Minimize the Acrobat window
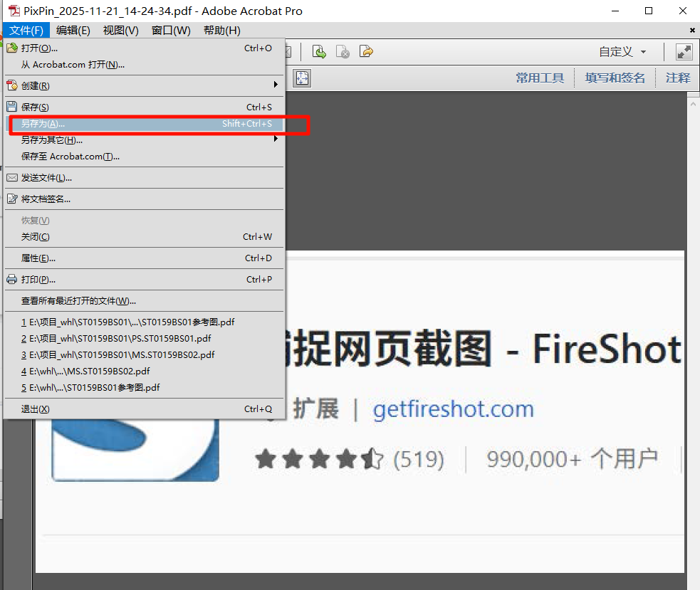Image resolution: width=700 pixels, height=590 pixels. coord(615,11)
